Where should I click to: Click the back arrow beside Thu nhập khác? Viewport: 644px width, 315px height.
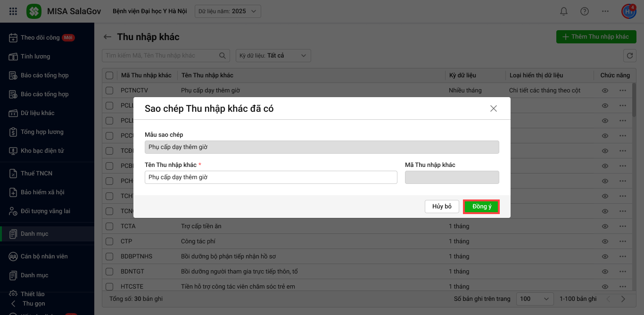pyautogui.click(x=107, y=37)
